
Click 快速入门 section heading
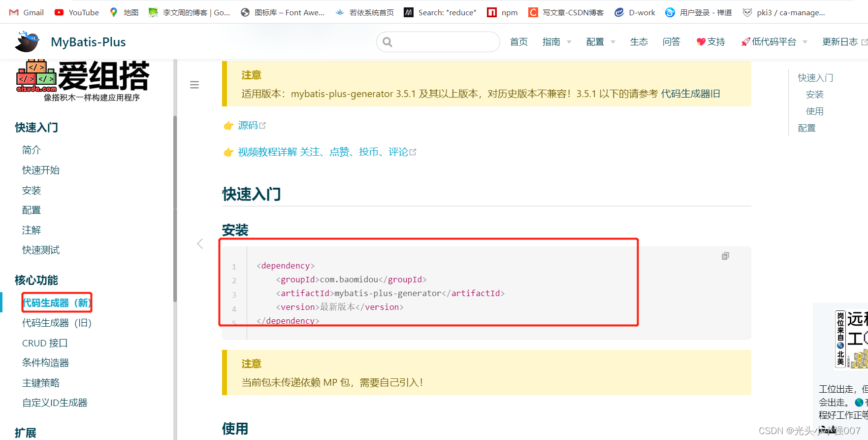point(252,194)
